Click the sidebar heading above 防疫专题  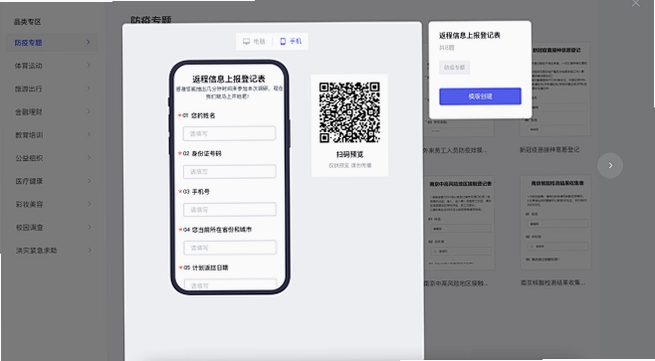pyautogui.click(x=28, y=22)
